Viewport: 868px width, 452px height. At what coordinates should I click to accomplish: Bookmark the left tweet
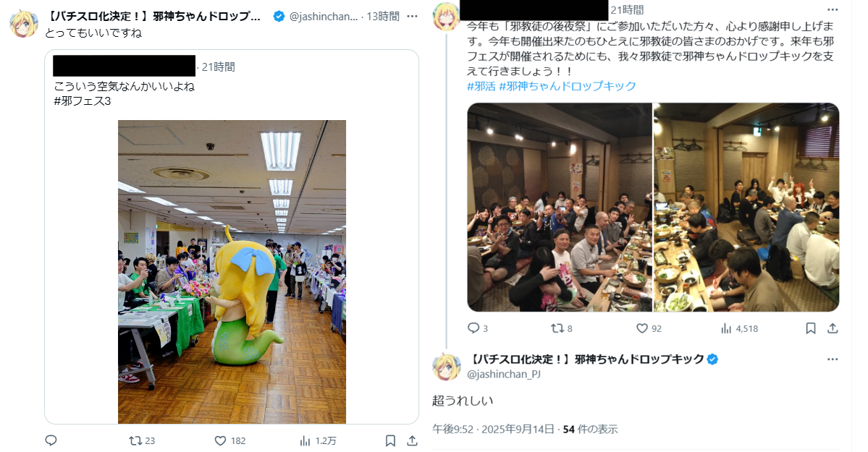pyautogui.click(x=390, y=441)
